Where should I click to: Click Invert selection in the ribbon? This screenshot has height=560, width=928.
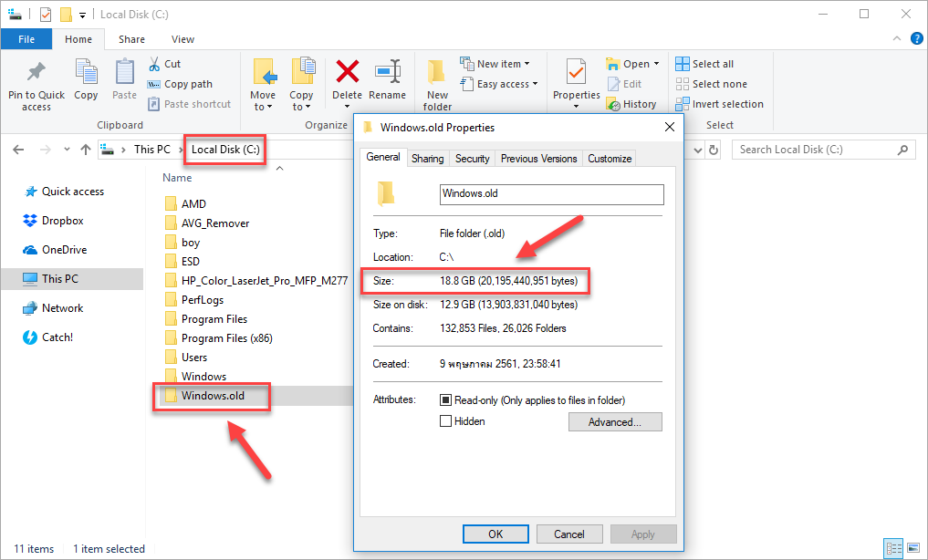tap(720, 104)
